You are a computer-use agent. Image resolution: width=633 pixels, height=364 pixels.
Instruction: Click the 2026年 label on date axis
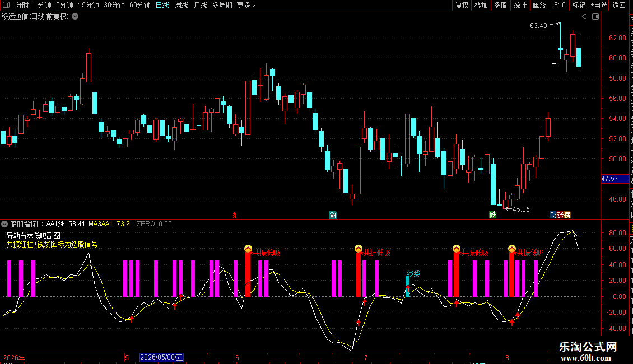click(x=14, y=357)
